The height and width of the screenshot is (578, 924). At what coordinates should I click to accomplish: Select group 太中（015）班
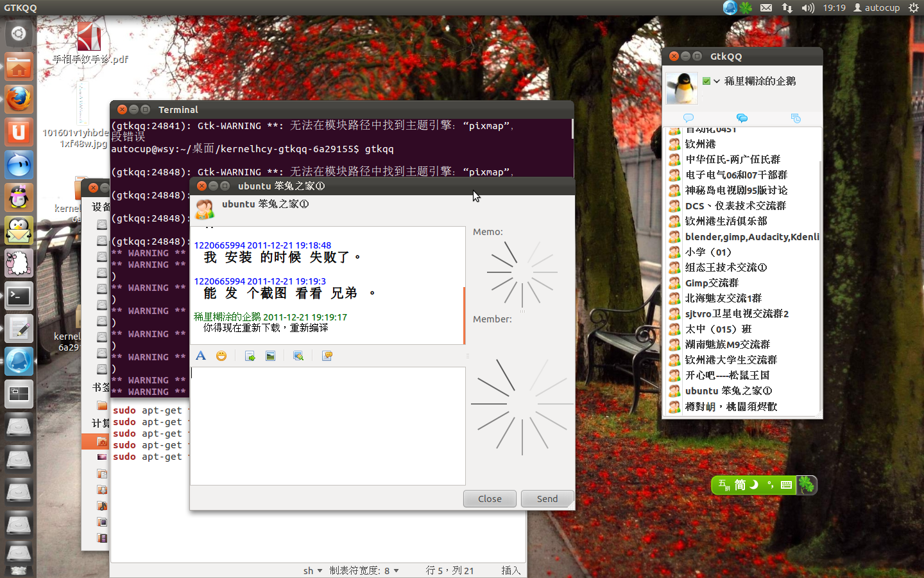[x=743, y=329]
